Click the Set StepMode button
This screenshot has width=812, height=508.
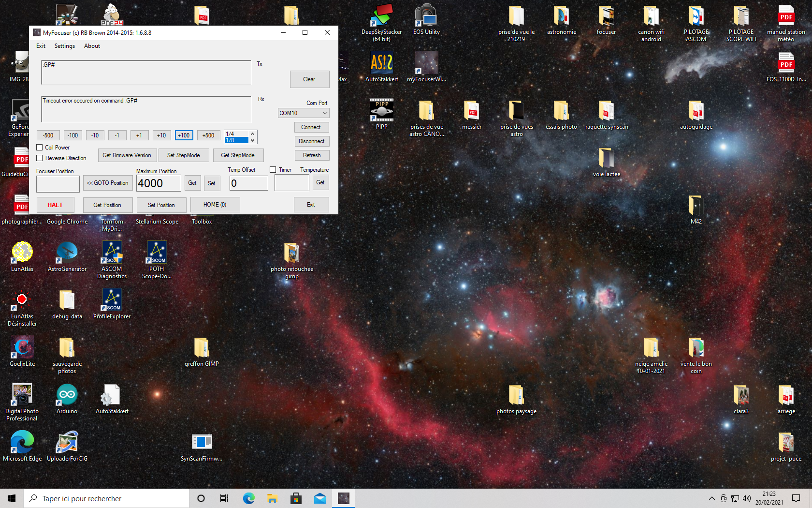click(184, 155)
